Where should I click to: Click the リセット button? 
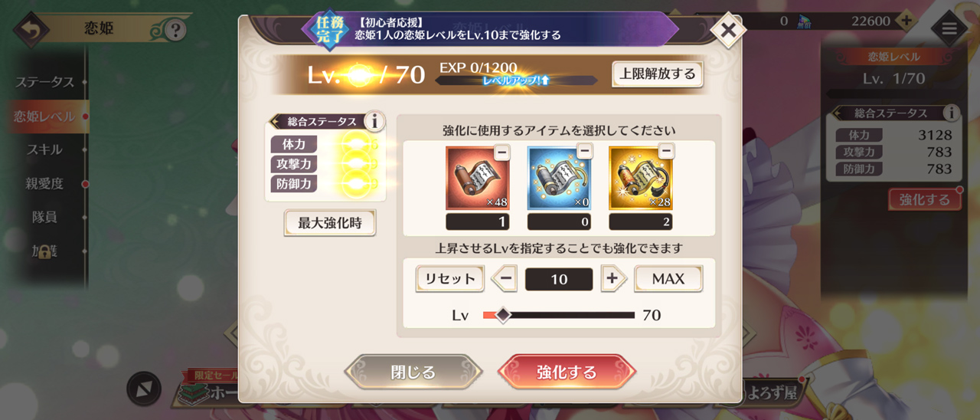450,279
